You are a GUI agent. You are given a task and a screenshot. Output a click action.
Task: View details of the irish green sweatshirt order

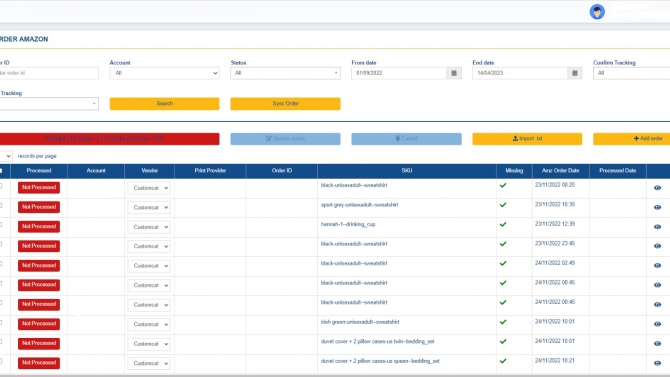657,324
